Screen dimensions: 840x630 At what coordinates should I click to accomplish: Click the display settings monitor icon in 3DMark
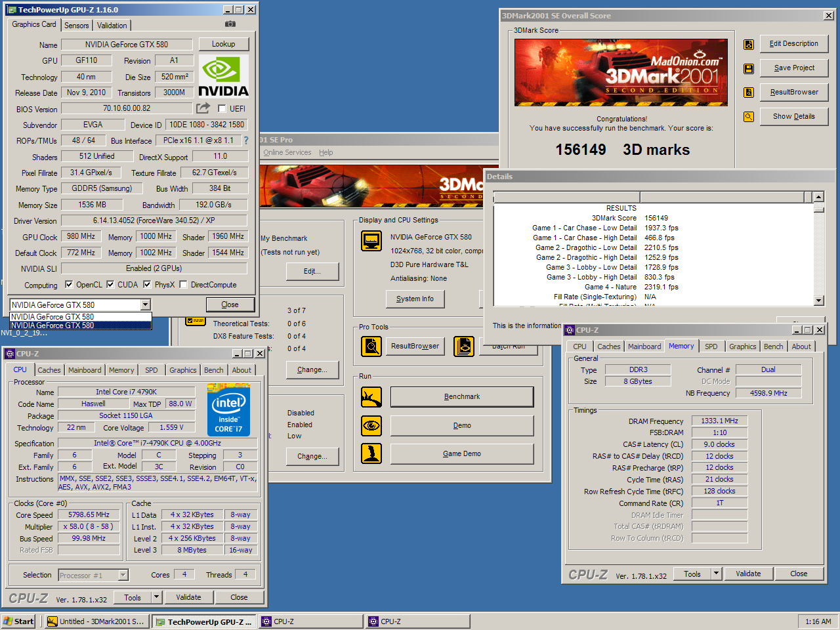coord(371,241)
